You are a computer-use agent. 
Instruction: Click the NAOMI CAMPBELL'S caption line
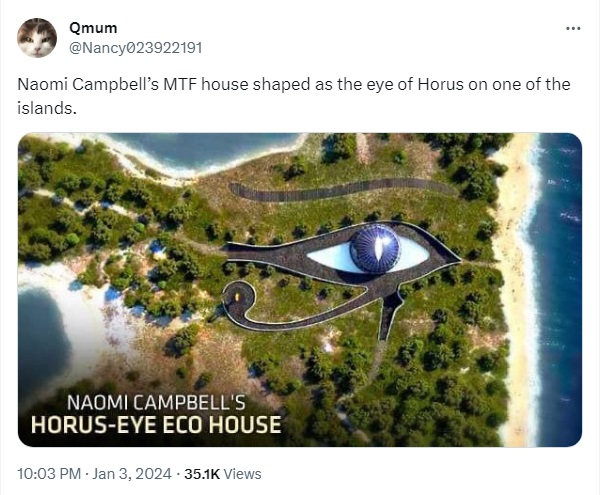(156, 403)
